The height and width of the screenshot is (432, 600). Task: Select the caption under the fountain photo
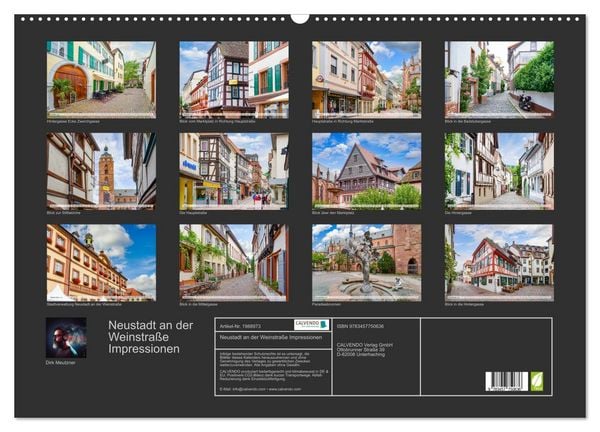[x=326, y=305]
